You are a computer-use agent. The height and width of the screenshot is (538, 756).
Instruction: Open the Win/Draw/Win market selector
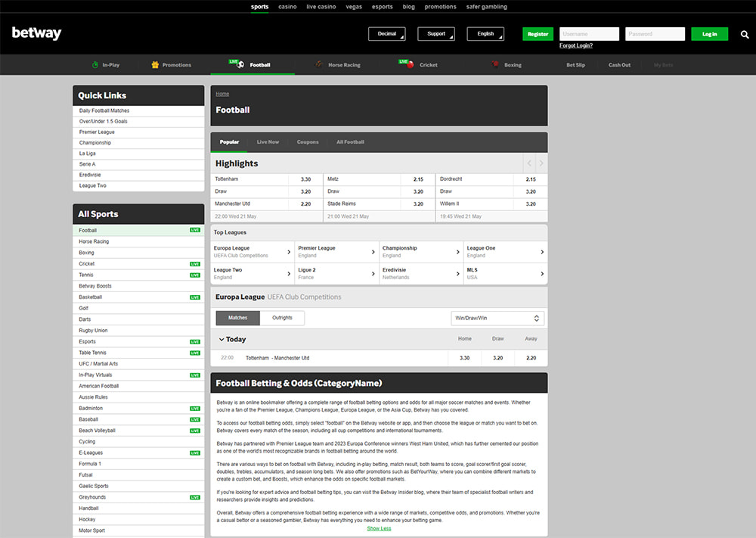[497, 318]
